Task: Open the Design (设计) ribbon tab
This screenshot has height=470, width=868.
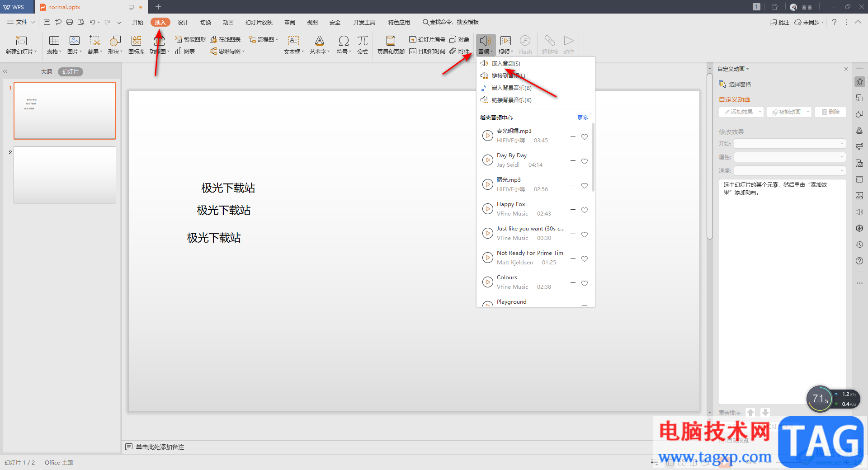Action: coord(183,22)
